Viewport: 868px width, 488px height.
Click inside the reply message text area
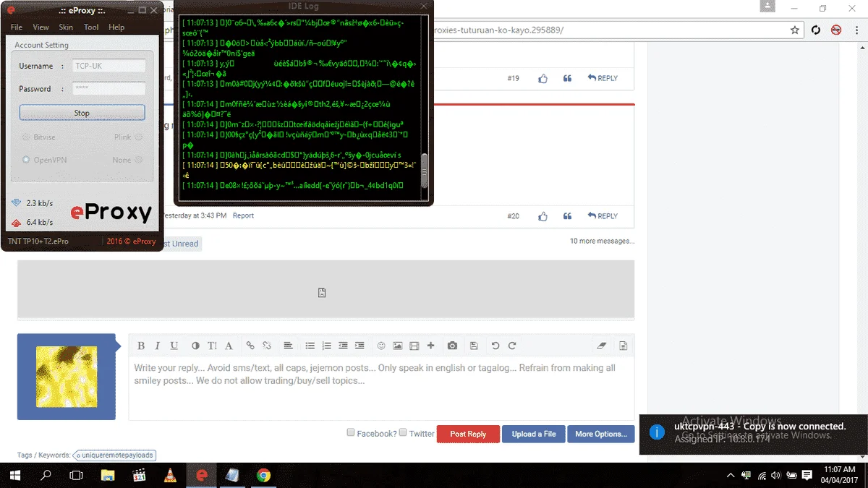pyautogui.click(x=381, y=389)
